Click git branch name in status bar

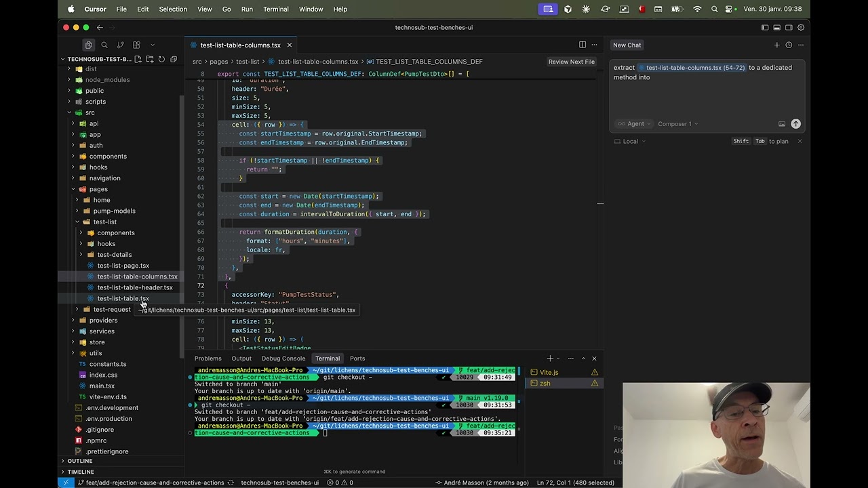[151, 483]
